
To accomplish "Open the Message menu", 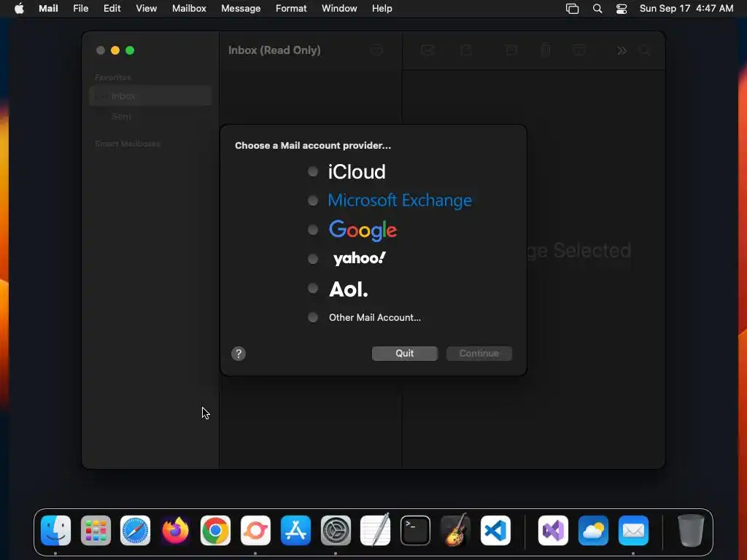I will pos(241,8).
